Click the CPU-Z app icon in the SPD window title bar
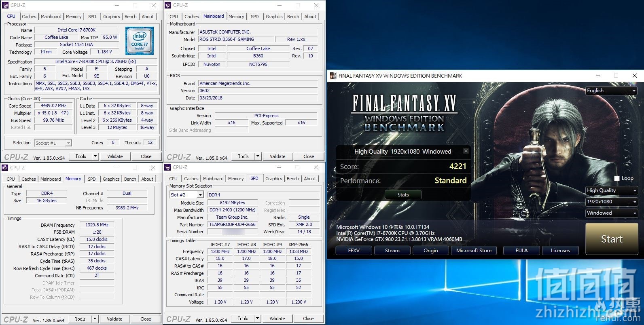This screenshot has height=325, width=644. pos(167,167)
